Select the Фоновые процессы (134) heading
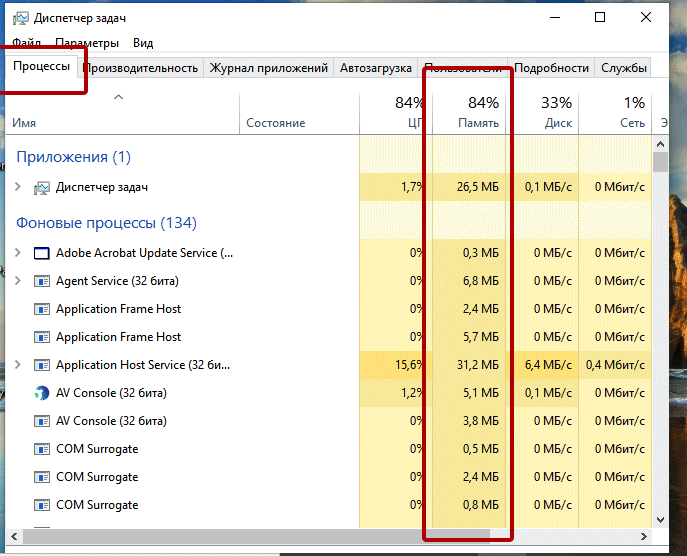The image size is (687, 556). click(106, 223)
